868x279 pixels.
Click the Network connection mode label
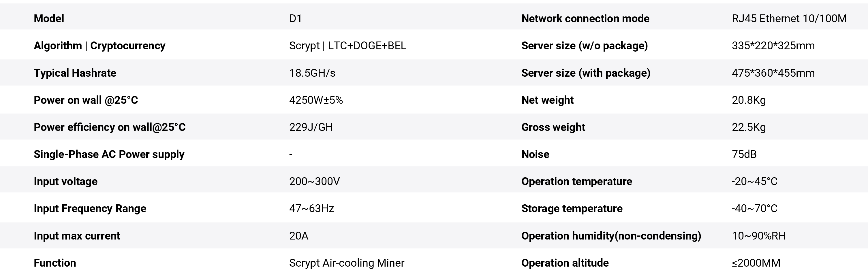click(585, 18)
